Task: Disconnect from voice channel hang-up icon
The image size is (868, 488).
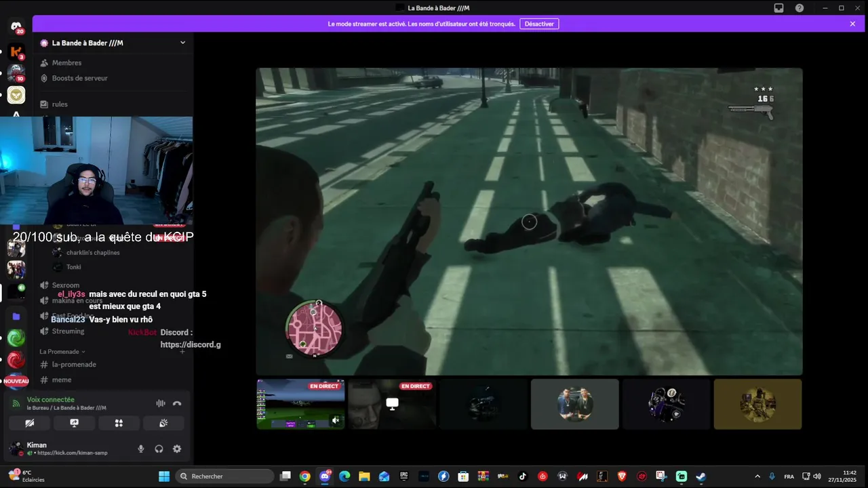Action: pos(177,403)
